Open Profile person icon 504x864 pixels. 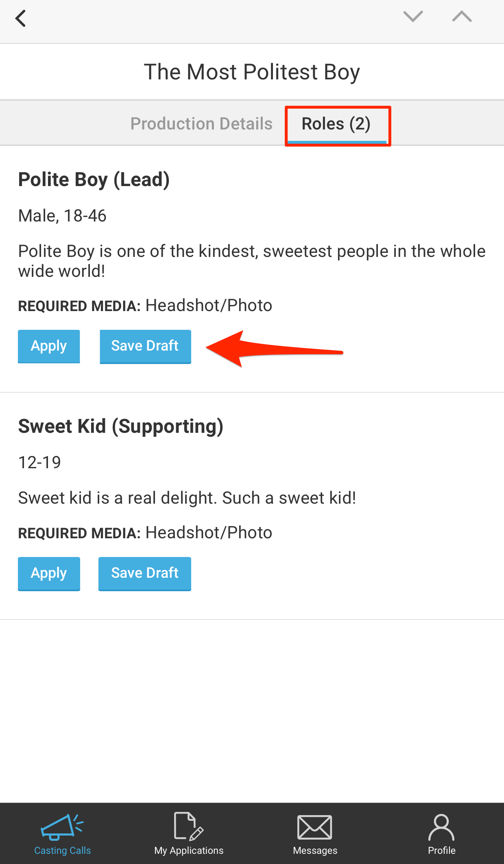click(441, 827)
